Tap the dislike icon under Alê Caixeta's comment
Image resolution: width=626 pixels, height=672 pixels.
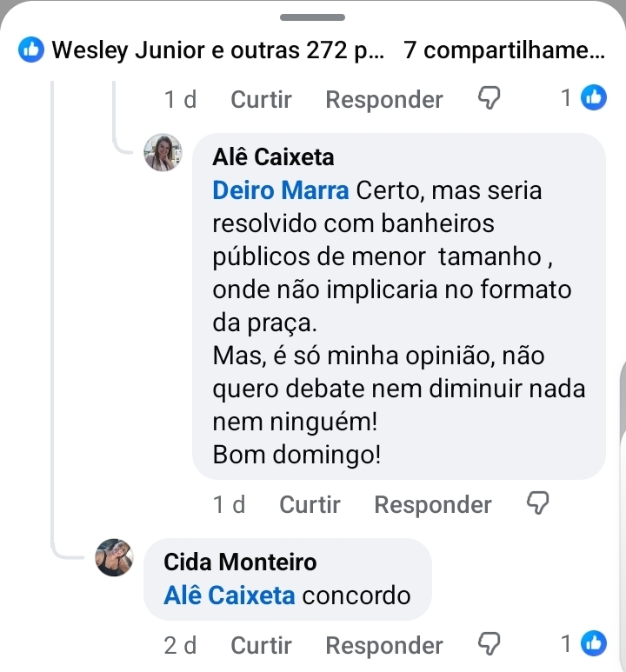point(540,503)
